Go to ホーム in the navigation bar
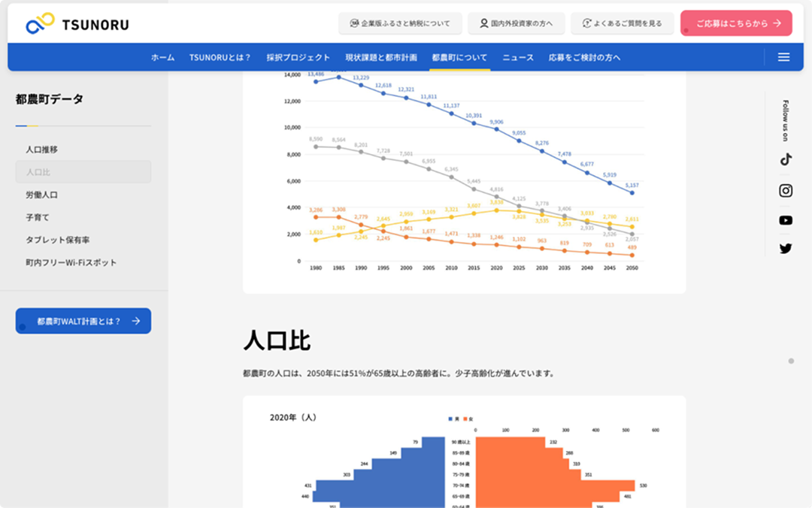 click(x=162, y=57)
